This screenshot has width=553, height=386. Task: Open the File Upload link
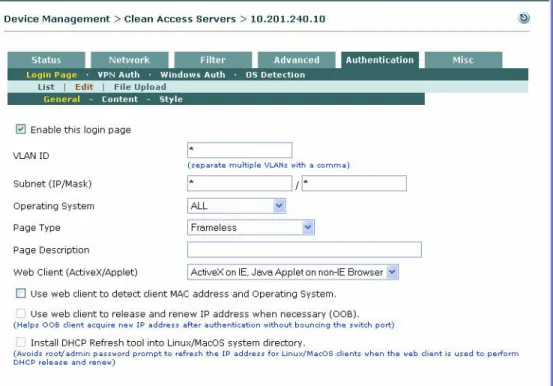click(140, 87)
